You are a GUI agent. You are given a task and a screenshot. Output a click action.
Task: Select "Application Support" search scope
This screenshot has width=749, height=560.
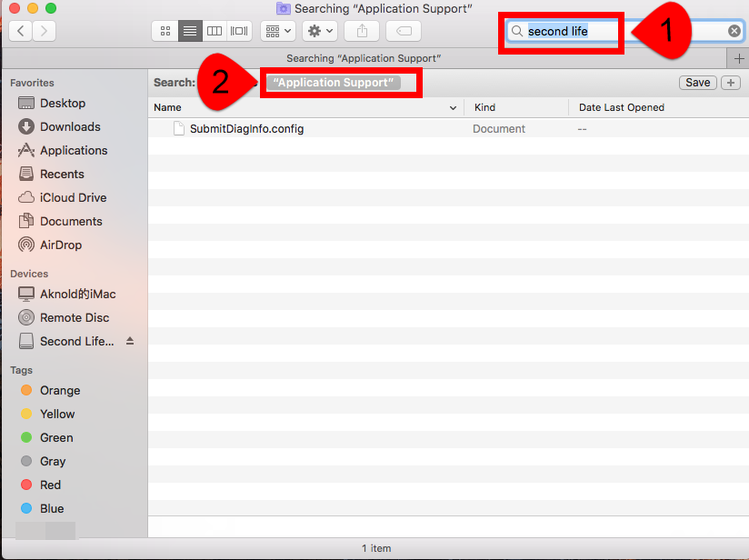tap(334, 83)
